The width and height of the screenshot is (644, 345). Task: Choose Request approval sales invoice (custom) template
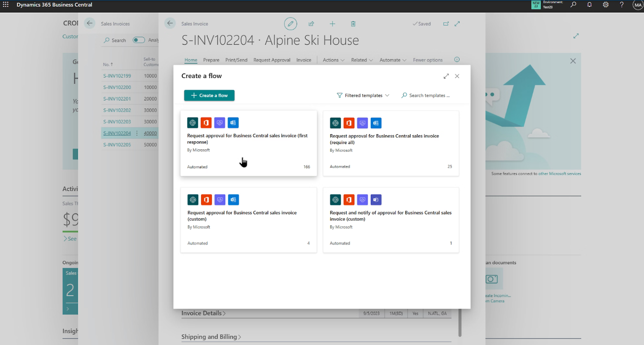coord(249,220)
